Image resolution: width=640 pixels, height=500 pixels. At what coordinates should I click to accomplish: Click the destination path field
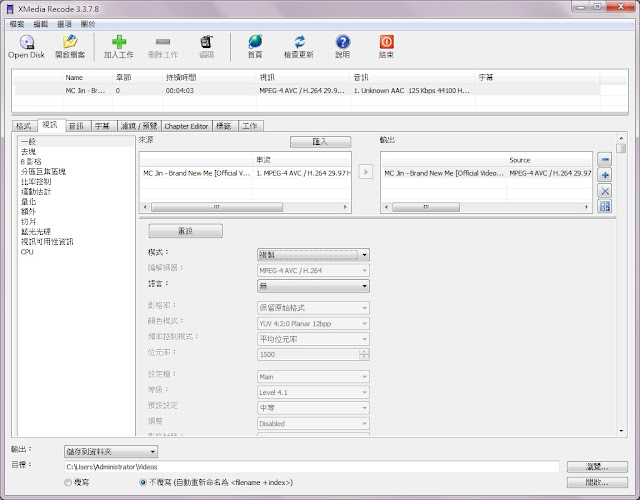pos(312,467)
